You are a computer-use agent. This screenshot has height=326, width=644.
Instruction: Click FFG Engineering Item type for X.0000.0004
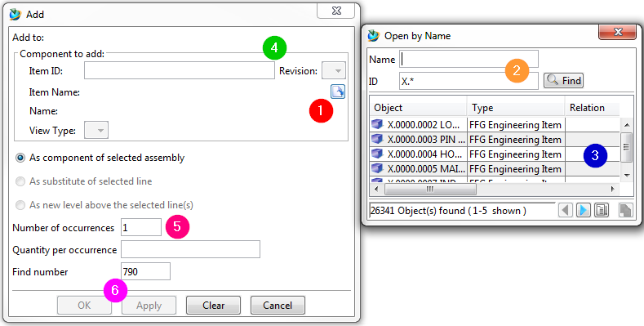point(516,154)
